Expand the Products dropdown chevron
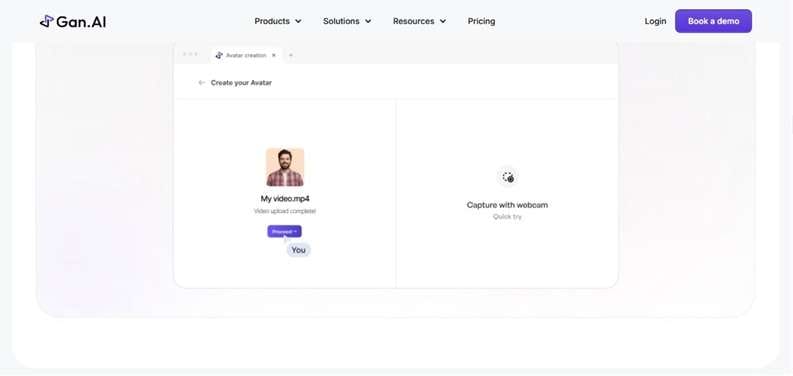793x376 pixels. coord(298,21)
